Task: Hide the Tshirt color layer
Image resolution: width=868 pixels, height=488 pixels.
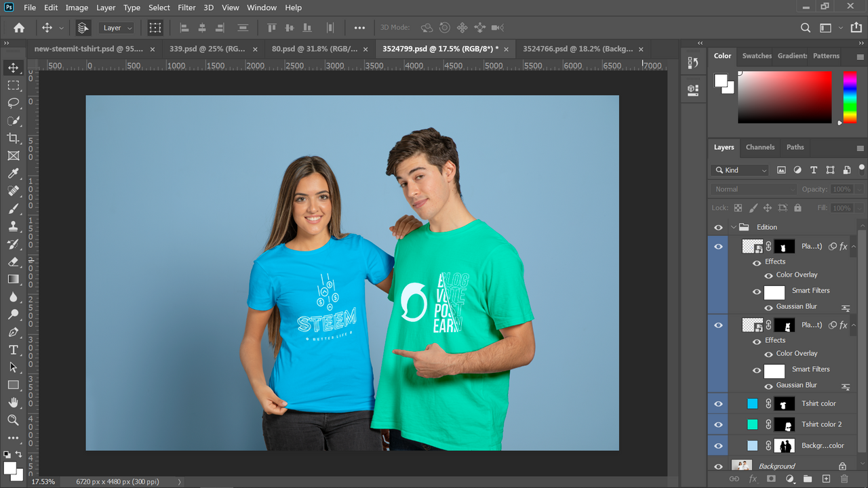Action: pos(718,404)
